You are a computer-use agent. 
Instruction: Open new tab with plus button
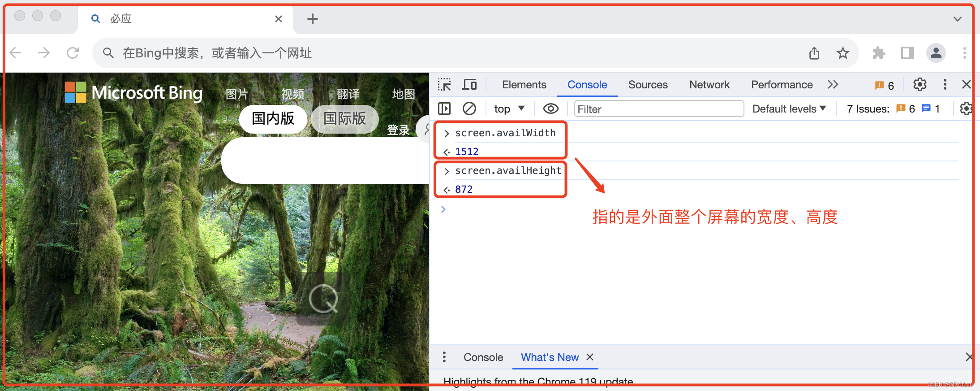[313, 19]
